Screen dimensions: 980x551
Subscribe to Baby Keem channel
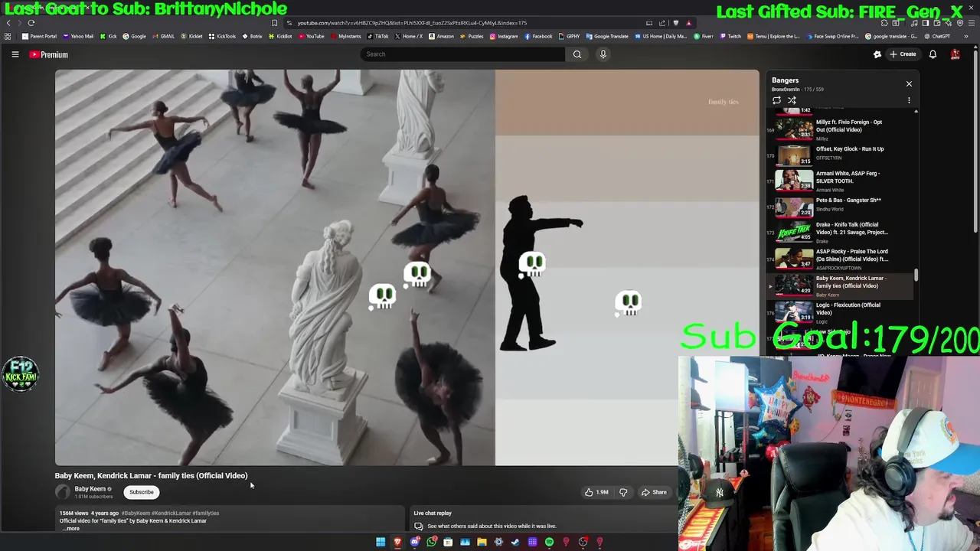(141, 492)
